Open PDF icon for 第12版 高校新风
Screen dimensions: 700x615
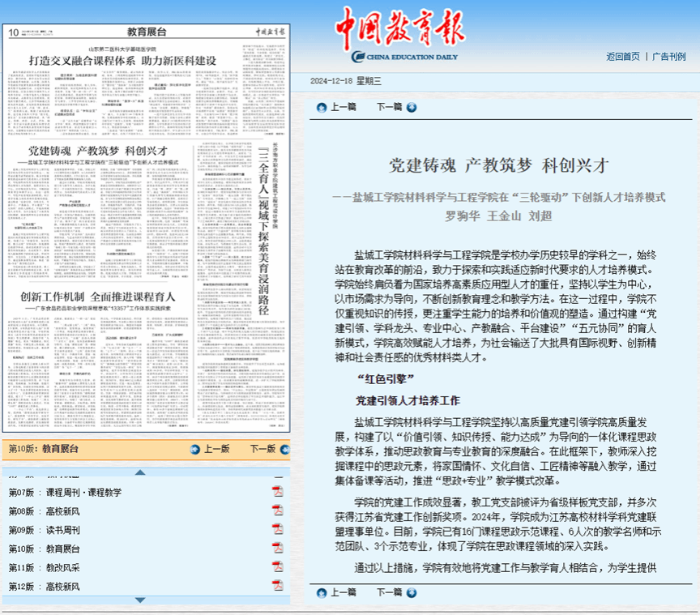[277, 585]
